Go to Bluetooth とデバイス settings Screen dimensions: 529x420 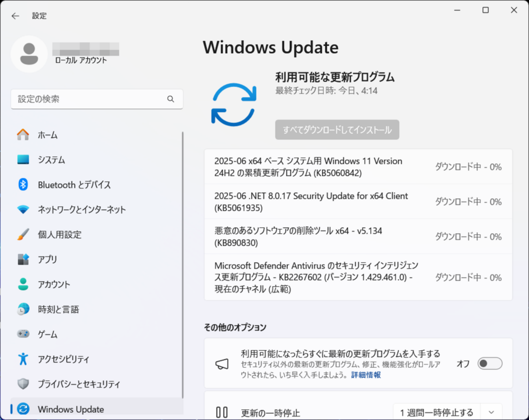coord(97,184)
